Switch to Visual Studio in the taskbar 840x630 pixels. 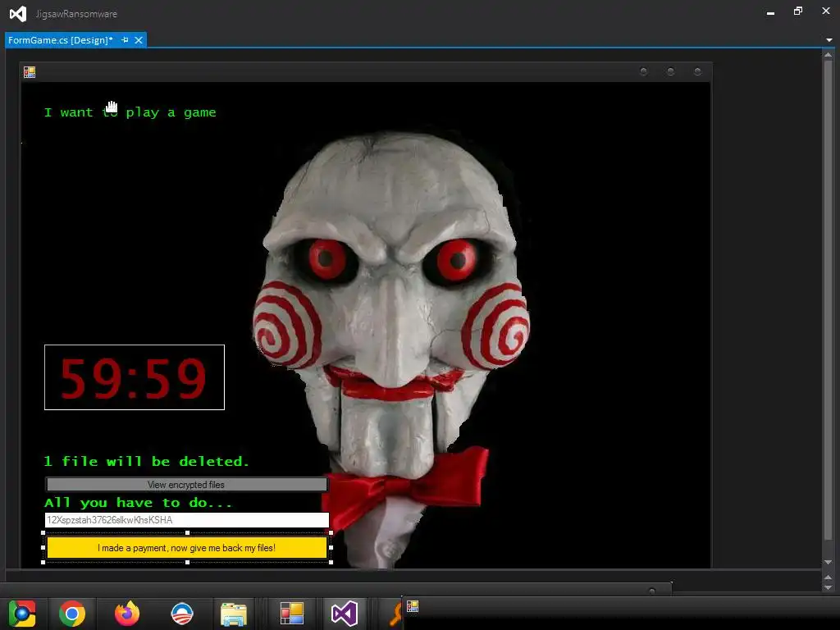(x=345, y=614)
